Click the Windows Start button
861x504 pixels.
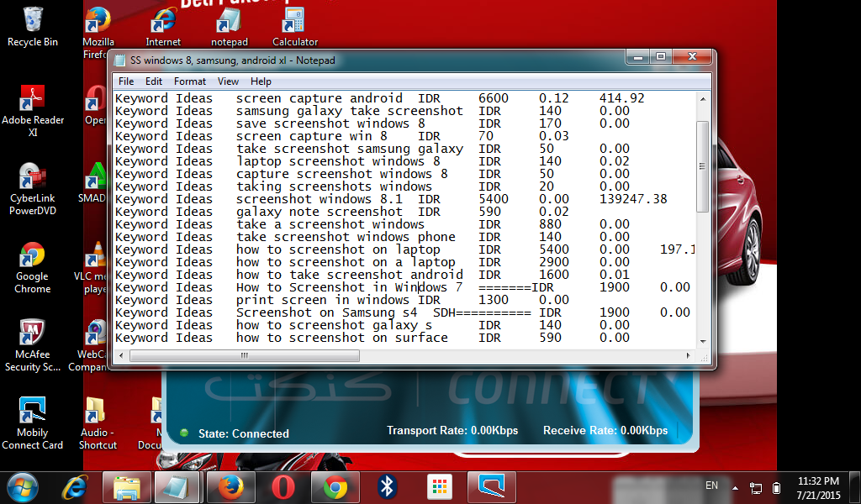coord(21,487)
